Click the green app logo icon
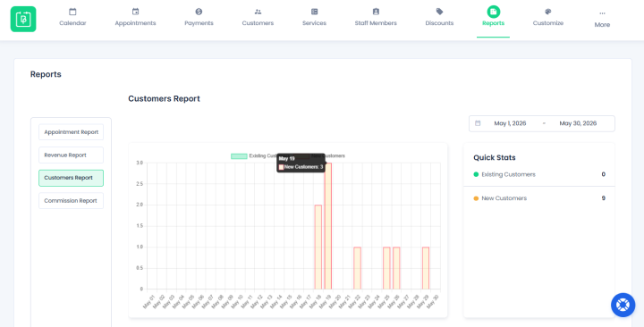This screenshot has height=327, width=644. [23, 19]
